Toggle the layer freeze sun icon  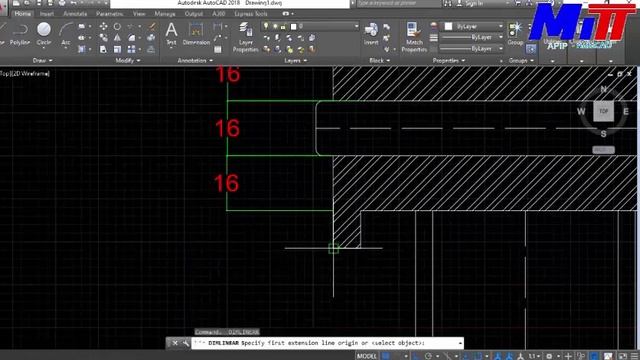click(x=275, y=27)
